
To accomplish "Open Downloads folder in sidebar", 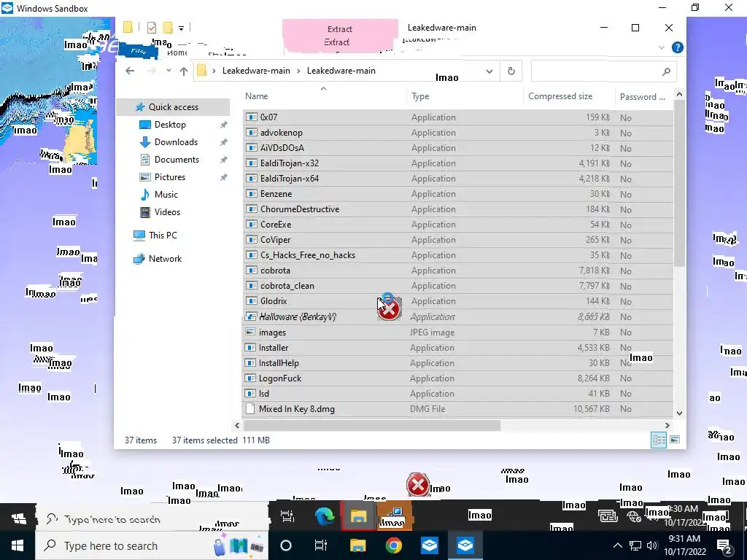I will click(176, 142).
